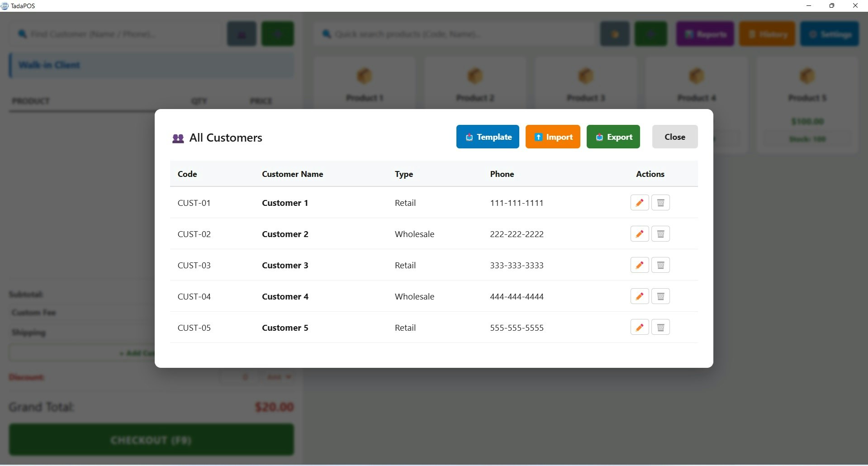Click the discount amount field
The width and height of the screenshot is (868, 466).
tap(239, 377)
